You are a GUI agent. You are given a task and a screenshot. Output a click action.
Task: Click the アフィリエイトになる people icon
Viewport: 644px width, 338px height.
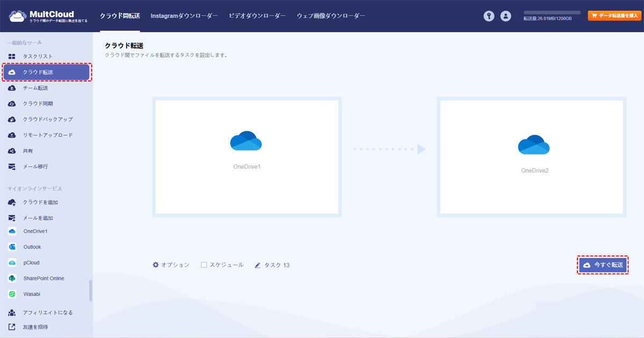click(x=12, y=312)
